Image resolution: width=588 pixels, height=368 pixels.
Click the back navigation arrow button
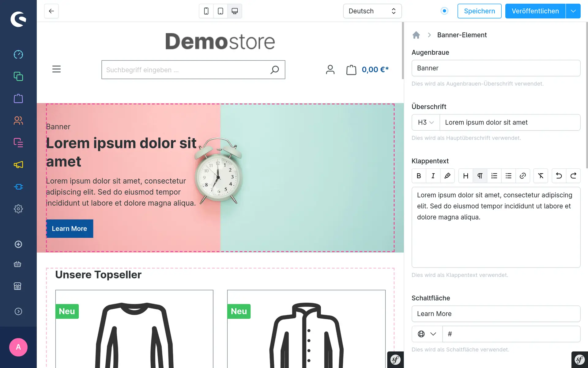click(51, 11)
